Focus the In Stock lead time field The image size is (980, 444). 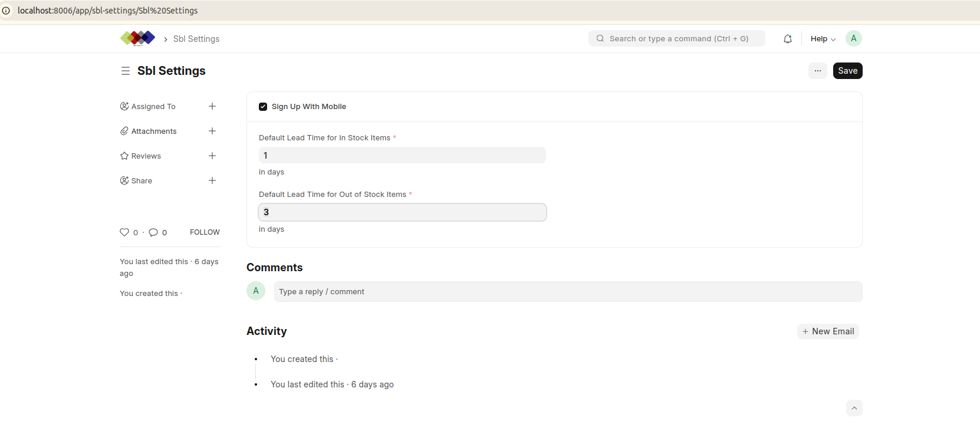(x=402, y=156)
